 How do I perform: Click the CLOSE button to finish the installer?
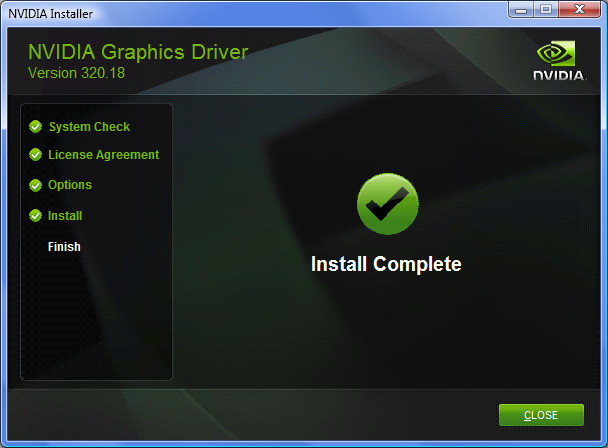[541, 415]
